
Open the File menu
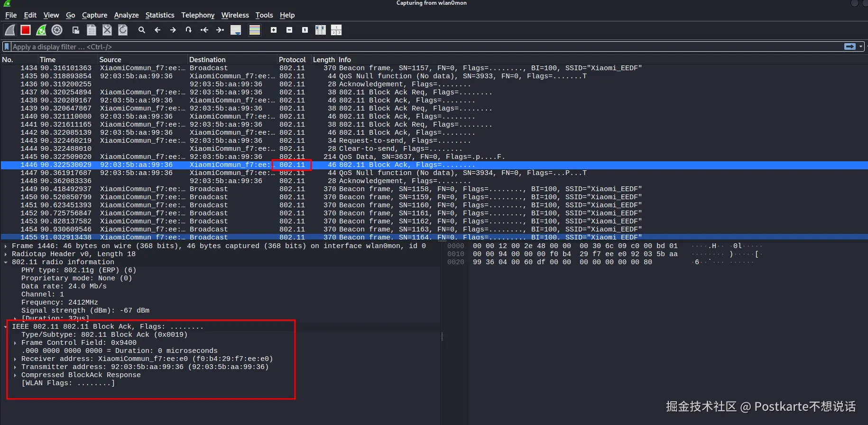[11, 15]
